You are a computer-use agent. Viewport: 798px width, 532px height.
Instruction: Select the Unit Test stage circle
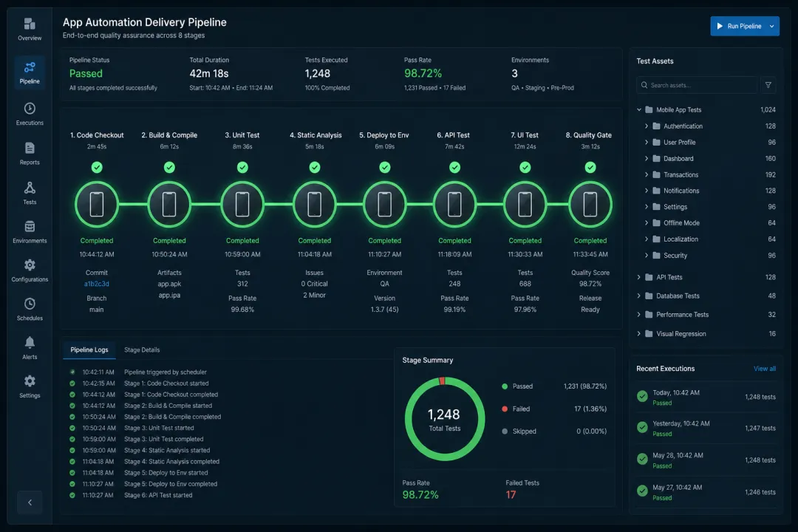point(242,205)
